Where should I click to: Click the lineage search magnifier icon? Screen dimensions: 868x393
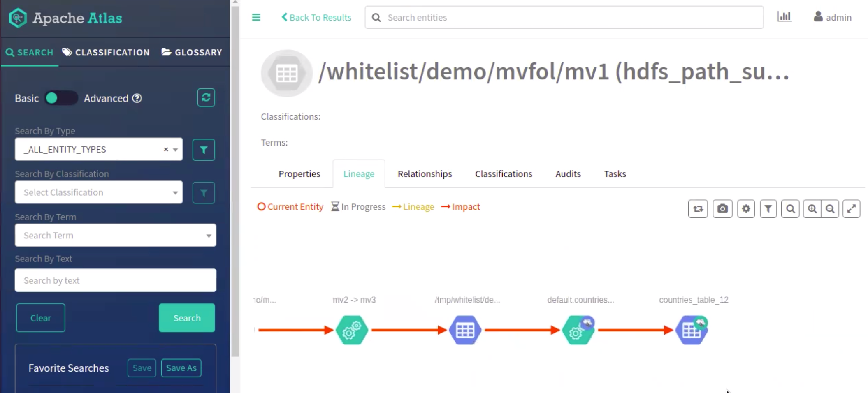coord(790,209)
